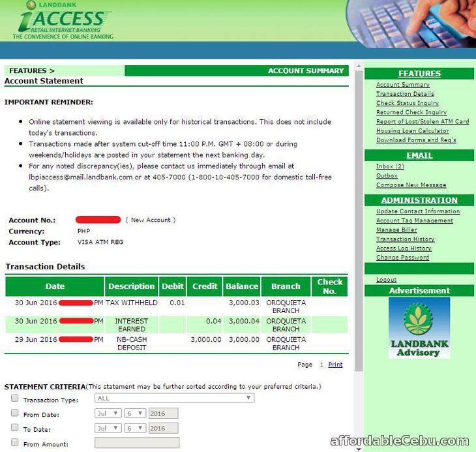476x452 pixels.
Task: Enable the To Date checkbox
Action: coord(14,428)
